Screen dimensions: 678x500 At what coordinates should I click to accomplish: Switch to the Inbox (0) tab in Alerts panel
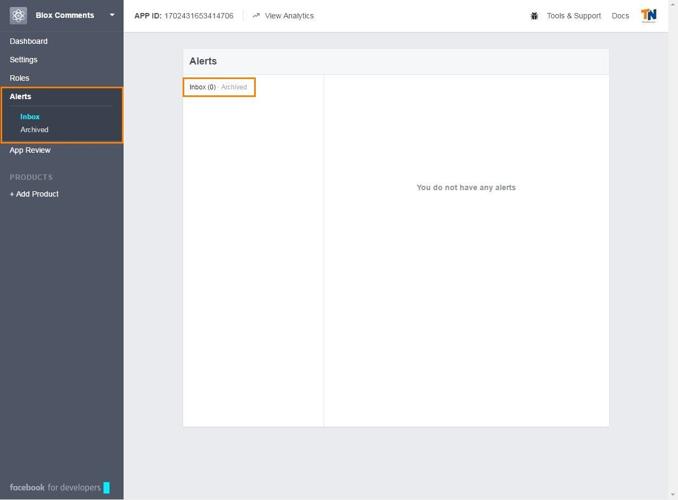(x=202, y=87)
